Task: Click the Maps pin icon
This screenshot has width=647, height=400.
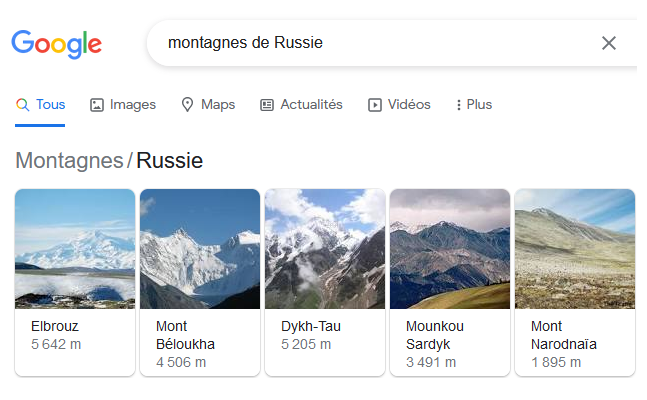Action: [x=187, y=105]
